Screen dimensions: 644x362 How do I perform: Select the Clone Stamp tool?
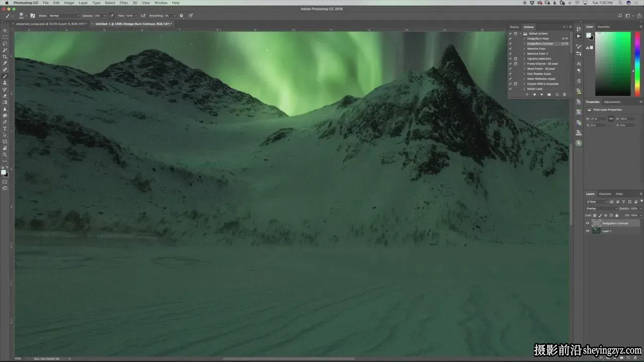point(5,83)
